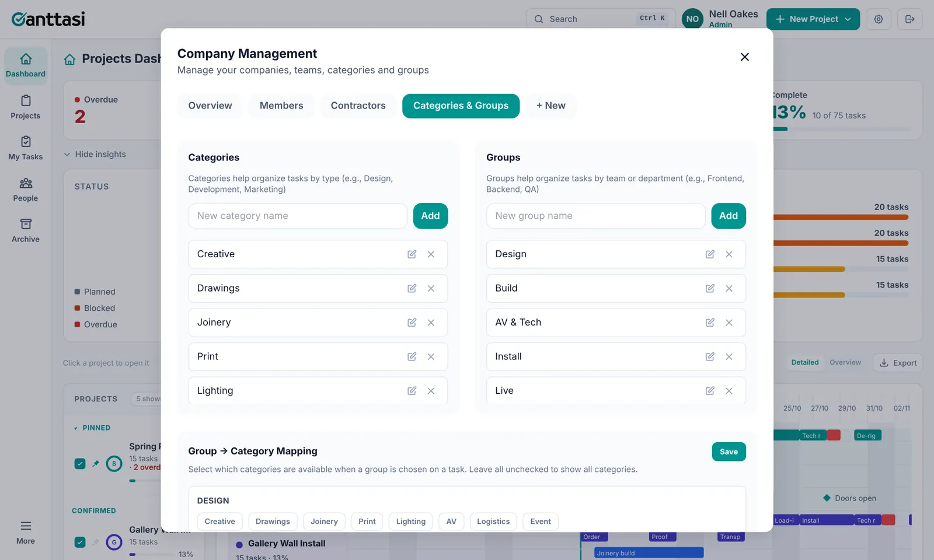Edit the Install group
The height and width of the screenshot is (560, 934).
(x=710, y=356)
